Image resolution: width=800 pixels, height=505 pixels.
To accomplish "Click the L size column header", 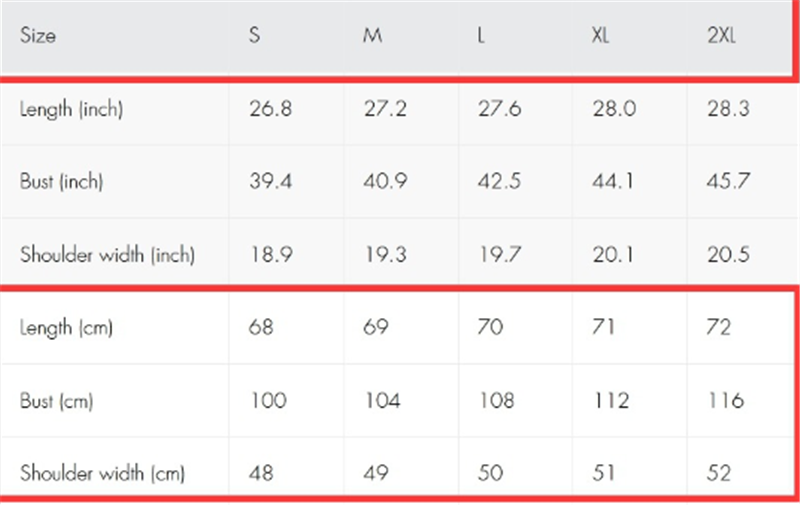I will pos(482,36).
